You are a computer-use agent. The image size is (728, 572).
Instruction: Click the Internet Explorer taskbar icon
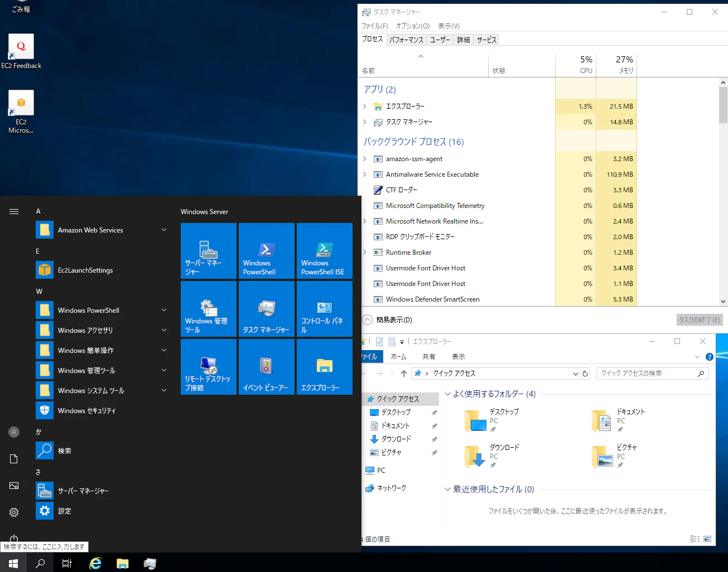pos(95,563)
